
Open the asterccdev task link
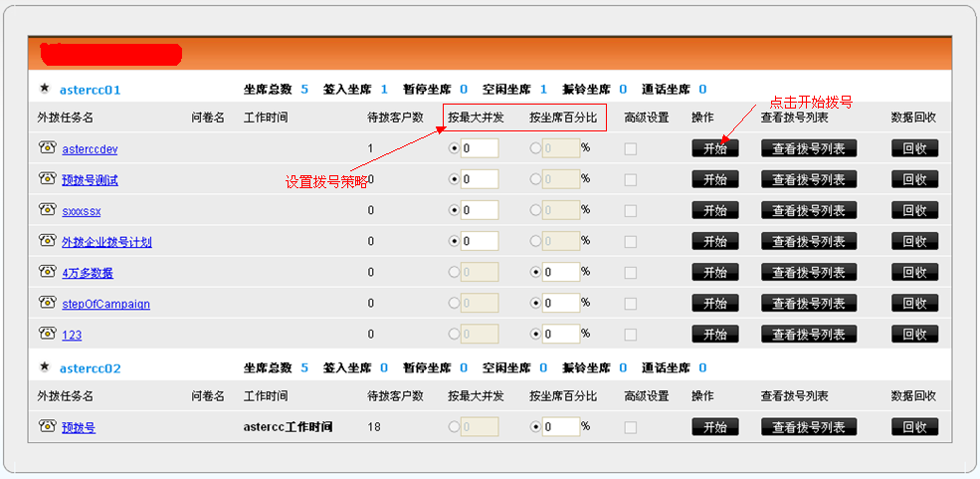[90, 149]
